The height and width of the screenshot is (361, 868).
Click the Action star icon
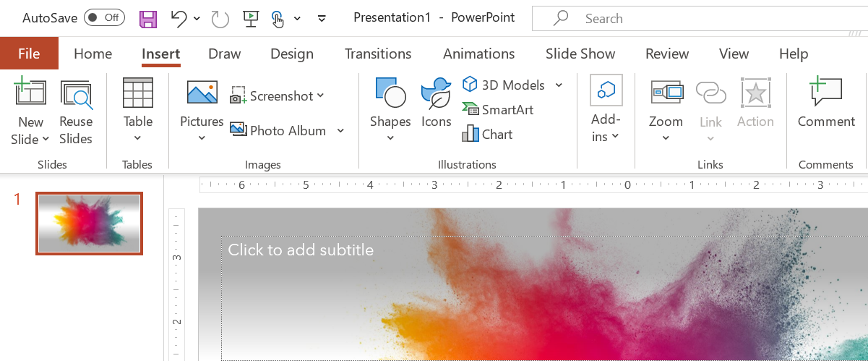(x=755, y=93)
